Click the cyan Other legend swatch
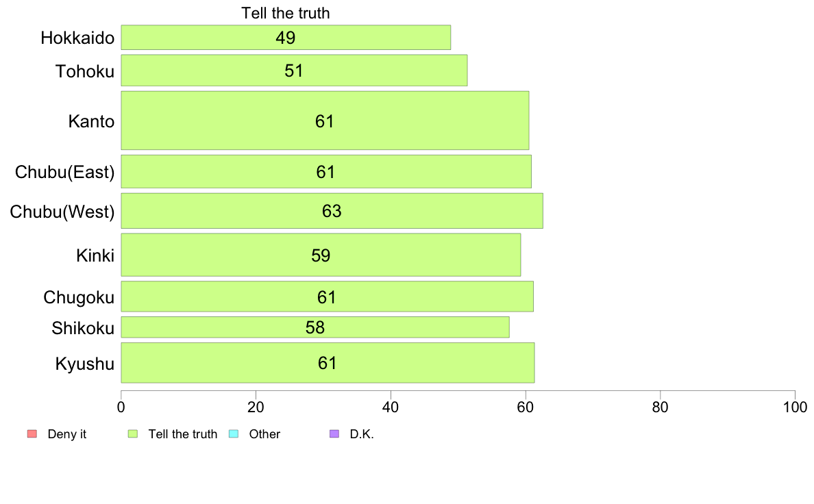 [234, 434]
